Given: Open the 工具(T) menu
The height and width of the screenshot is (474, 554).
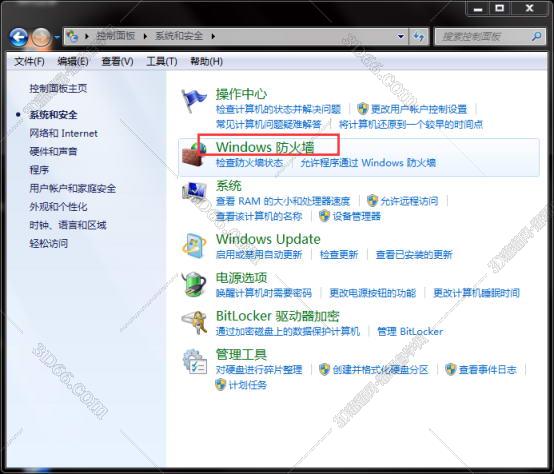Looking at the screenshot, I should tap(162, 61).
